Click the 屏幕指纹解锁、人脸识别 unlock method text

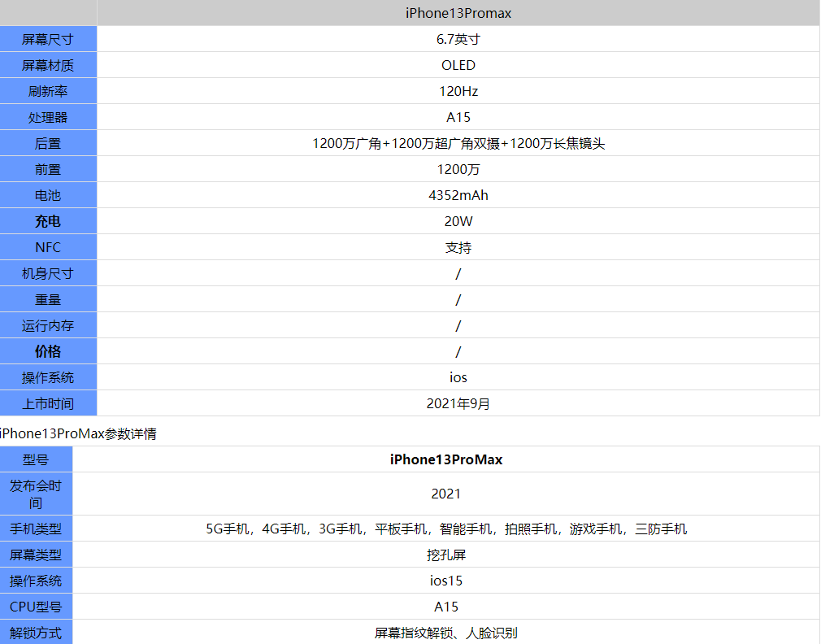(445, 633)
